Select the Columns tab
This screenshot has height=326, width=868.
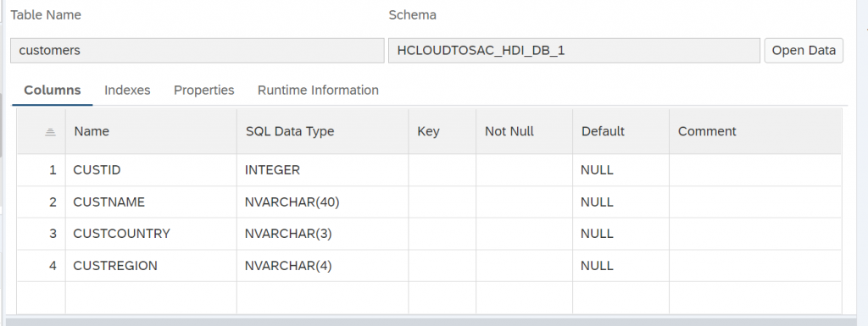[53, 90]
